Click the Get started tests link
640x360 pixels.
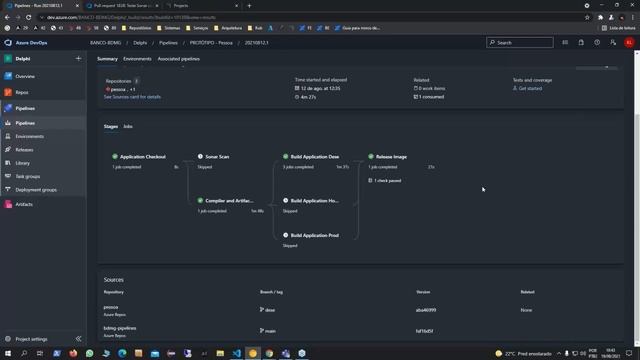(530, 89)
